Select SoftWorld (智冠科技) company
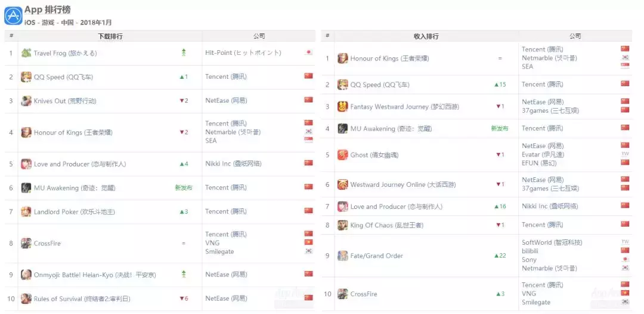The width and height of the screenshot is (644, 314). pyautogui.click(x=552, y=242)
